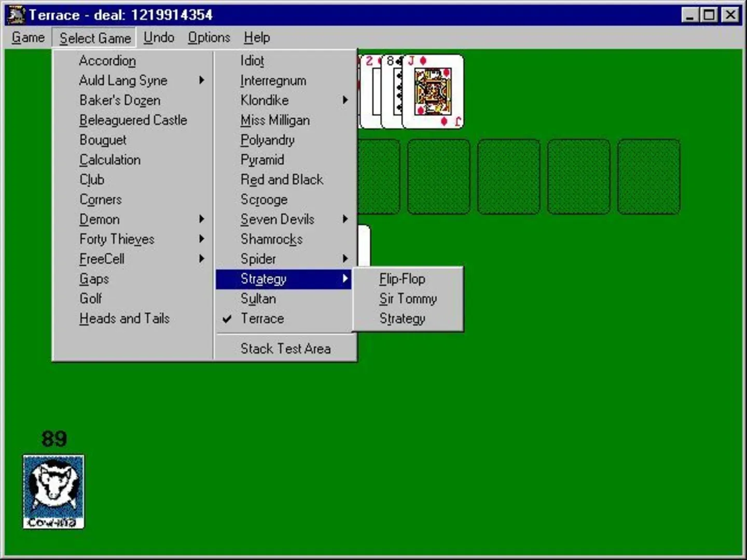This screenshot has width=747, height=560.
Task: Maximize the Terrace window
Action: pos(709,15)
